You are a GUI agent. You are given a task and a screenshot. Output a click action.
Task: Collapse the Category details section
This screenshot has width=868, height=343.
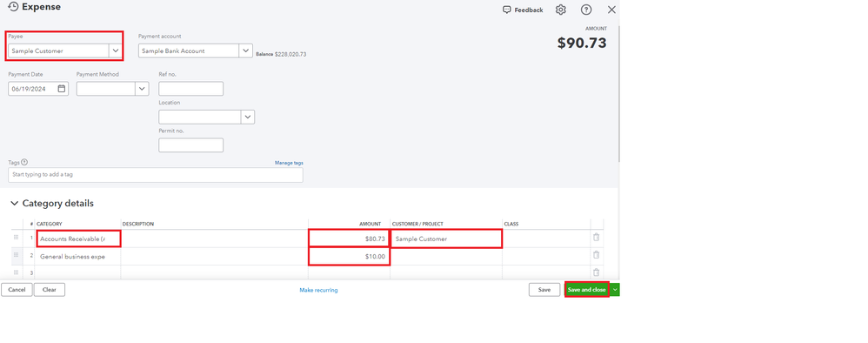[x=15, y=204]
